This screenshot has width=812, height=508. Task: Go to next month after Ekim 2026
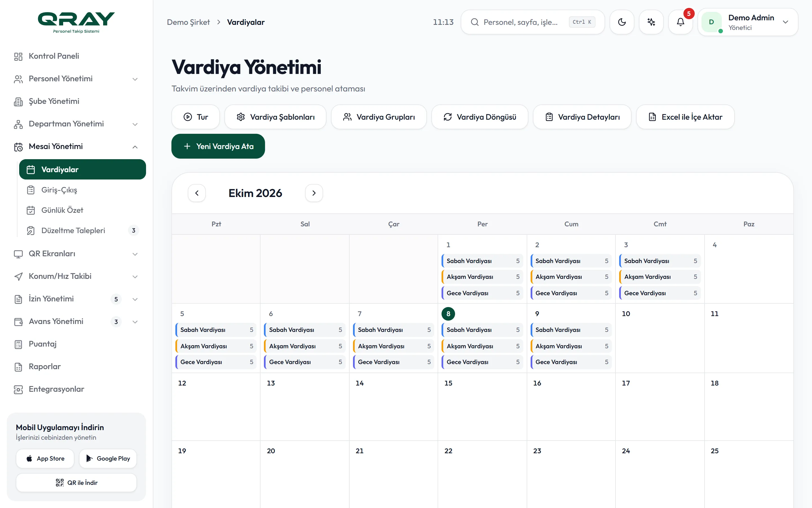[x=314, y=193]
